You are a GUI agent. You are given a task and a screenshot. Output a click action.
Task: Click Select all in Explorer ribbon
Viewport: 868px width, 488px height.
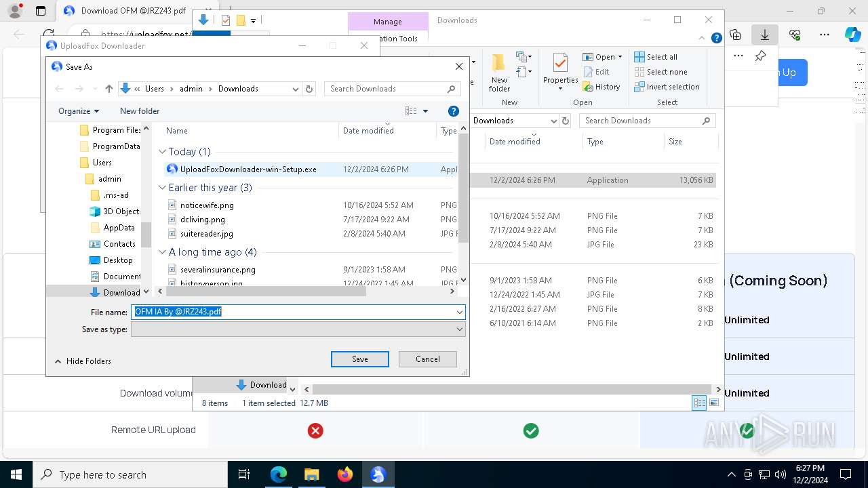pyautogui.click(x=656, y=57)
